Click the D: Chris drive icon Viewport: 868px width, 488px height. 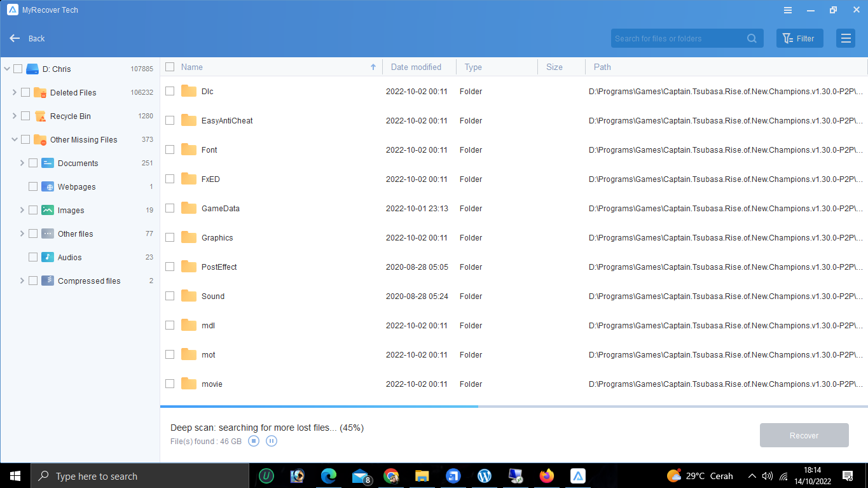[32, 69]
